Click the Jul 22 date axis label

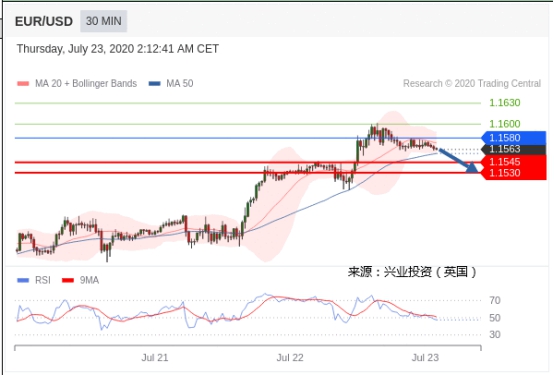[x=290, y=358]
